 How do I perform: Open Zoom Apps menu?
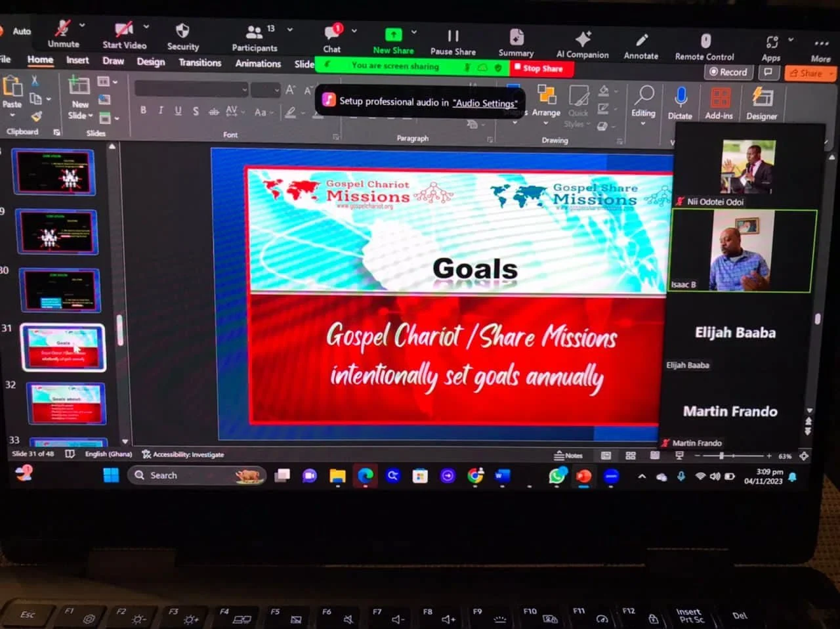[771, 48]
